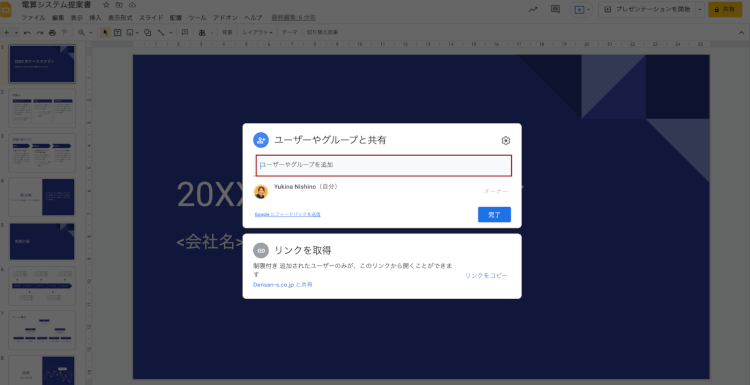Expand the line type dropdown arrow
750x385 pixels.
[170, 33]
